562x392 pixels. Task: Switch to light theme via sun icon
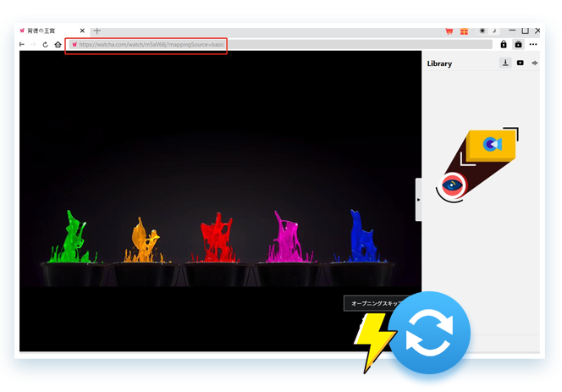482,30
